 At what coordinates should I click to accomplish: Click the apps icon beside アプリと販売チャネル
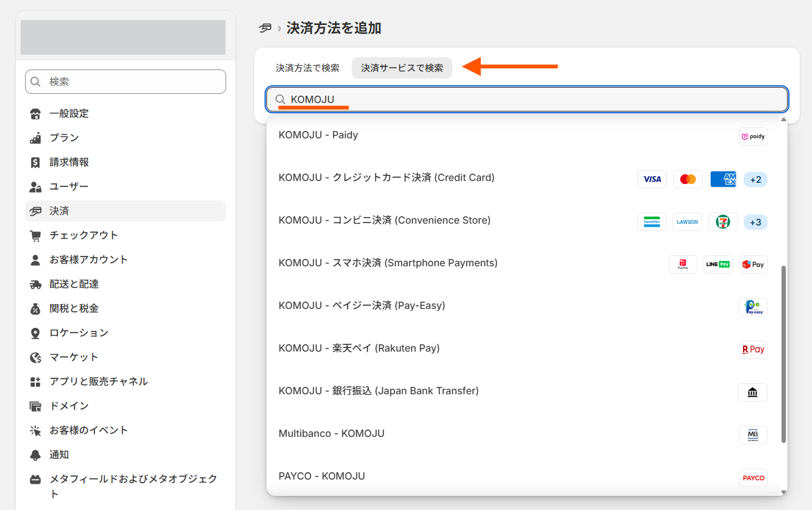coord(35,381)
